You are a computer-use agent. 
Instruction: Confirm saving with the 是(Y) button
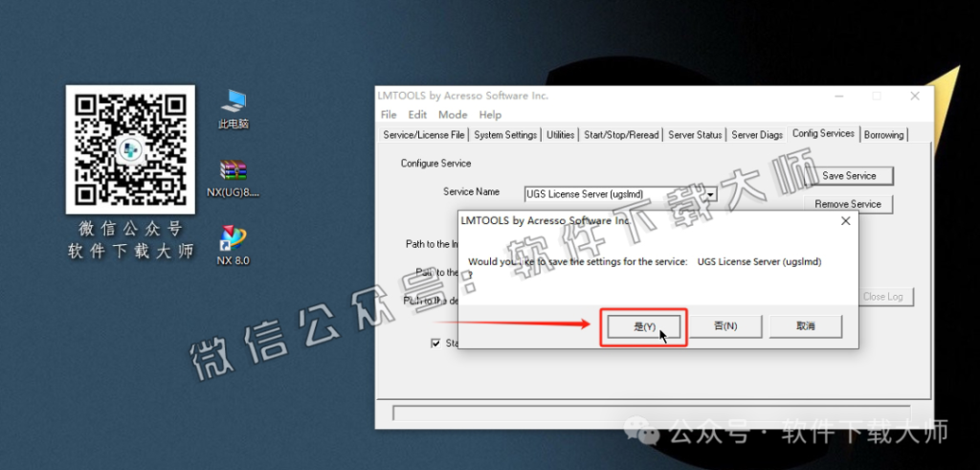[643, 326]
